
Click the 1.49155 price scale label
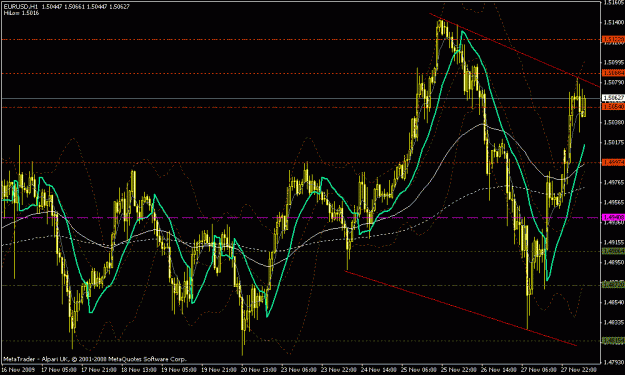(613, 242)
